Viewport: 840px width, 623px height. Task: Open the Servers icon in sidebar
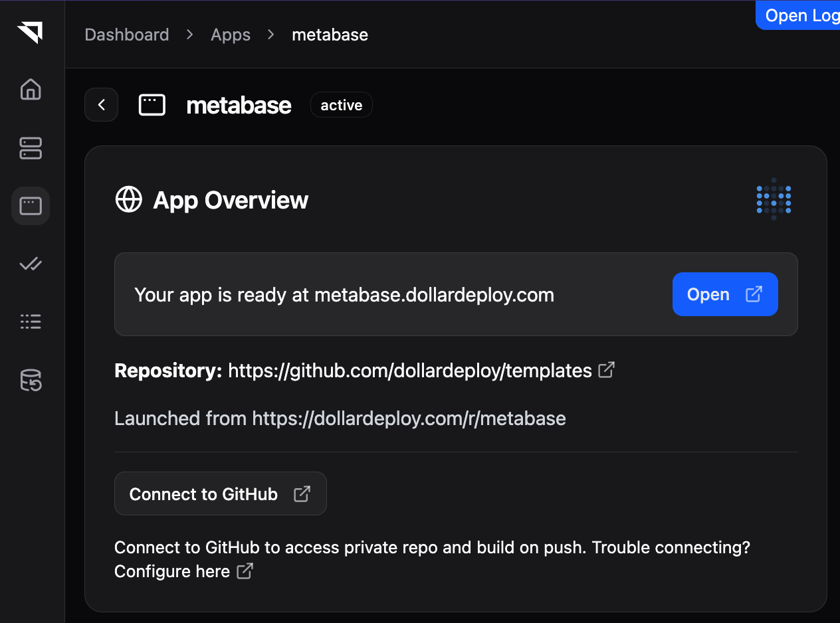tap(31, 148)
